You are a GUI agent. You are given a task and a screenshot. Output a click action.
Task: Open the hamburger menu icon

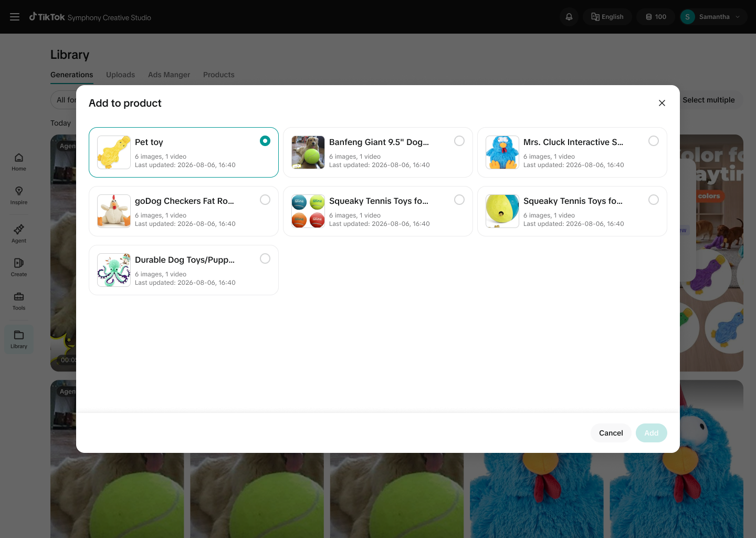click(15, 17)
